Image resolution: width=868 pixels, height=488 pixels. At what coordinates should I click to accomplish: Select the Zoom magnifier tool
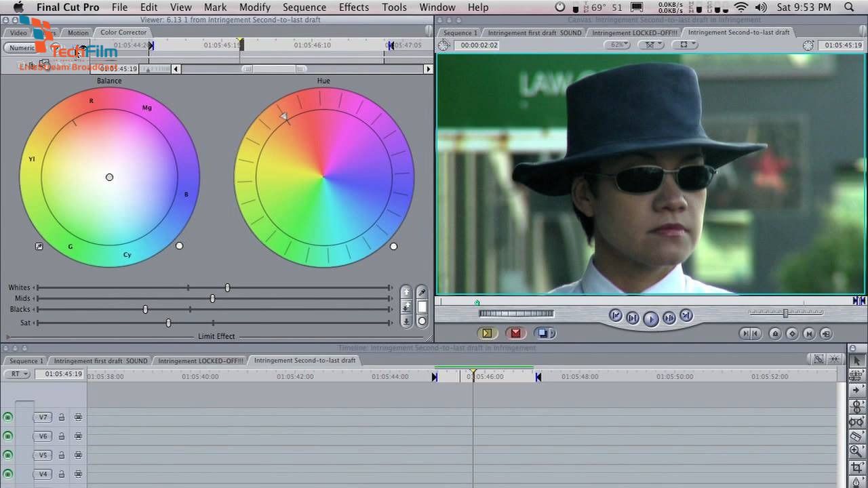pos(856,451)
